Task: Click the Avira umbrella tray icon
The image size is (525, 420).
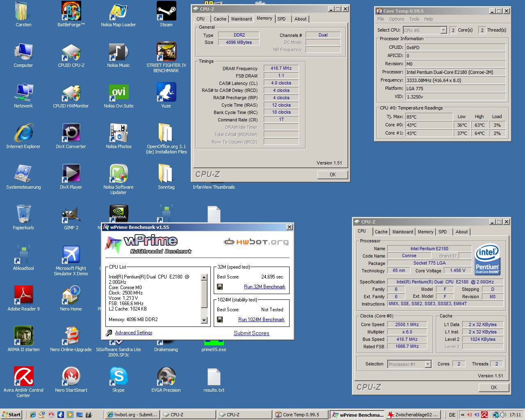Action: tap(484, 415)
